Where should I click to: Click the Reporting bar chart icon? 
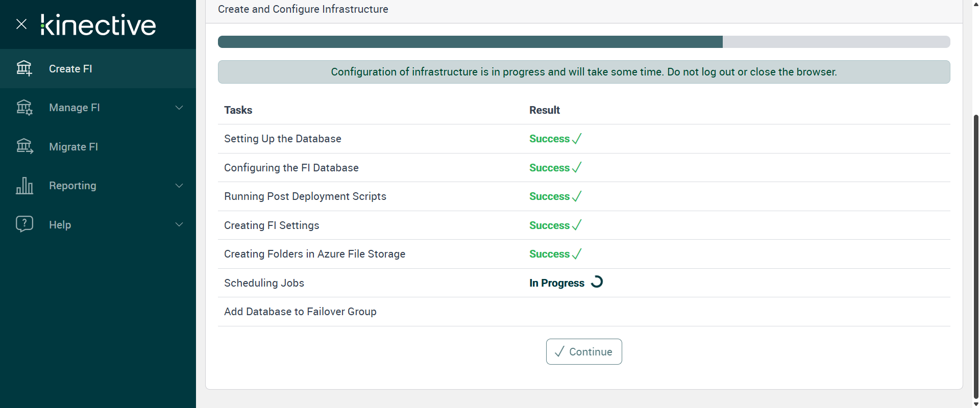(x=24, y=186)
